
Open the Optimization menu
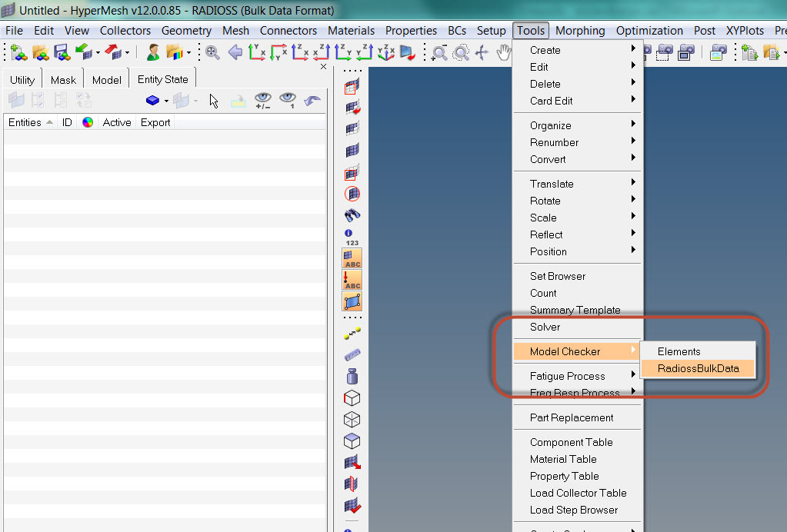[x=649, y=31]
